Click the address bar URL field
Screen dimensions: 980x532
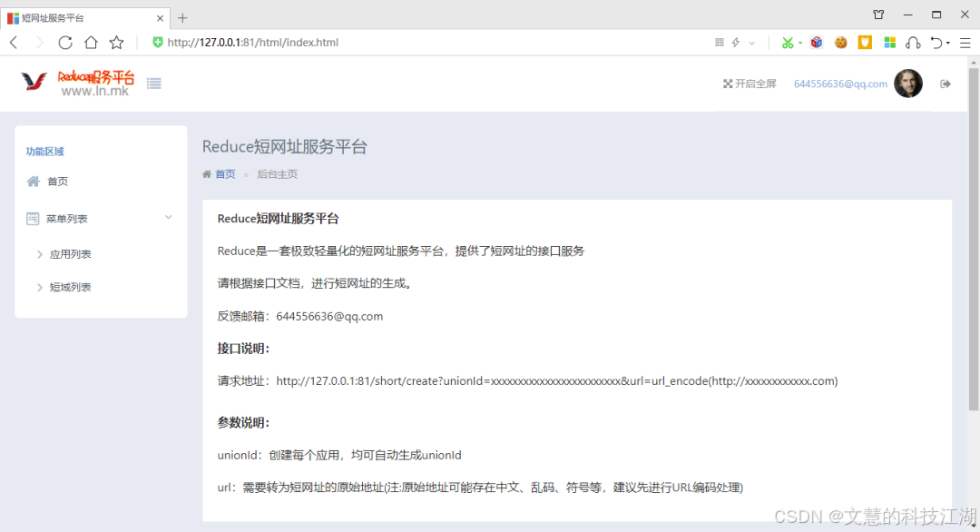pyautogui.click(x=253, y=43)
